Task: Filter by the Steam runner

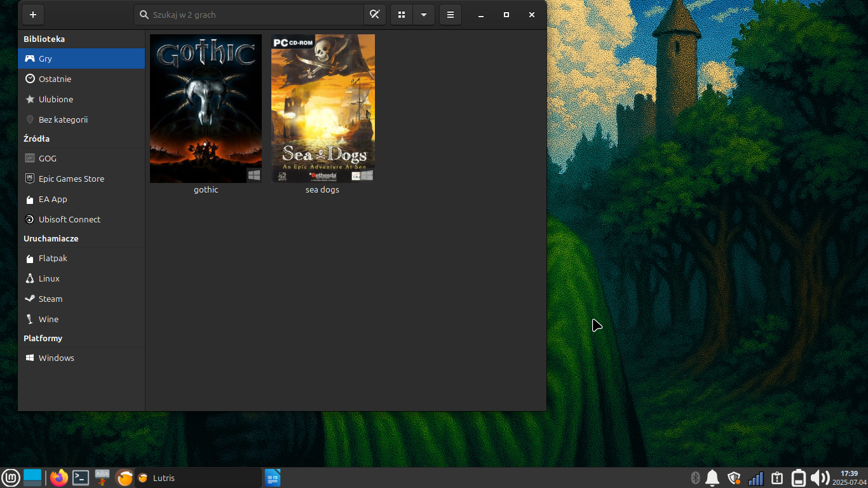Action: tap(81, 299)
